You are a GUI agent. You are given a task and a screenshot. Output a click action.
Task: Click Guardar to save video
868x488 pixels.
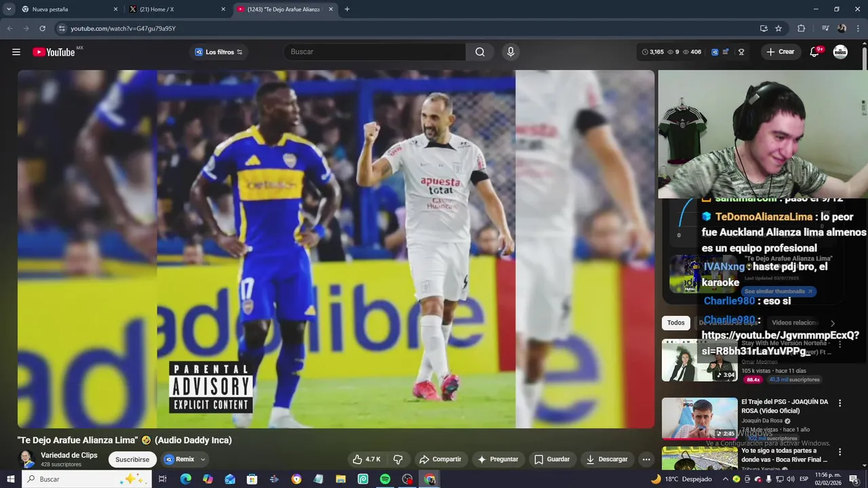552,459
